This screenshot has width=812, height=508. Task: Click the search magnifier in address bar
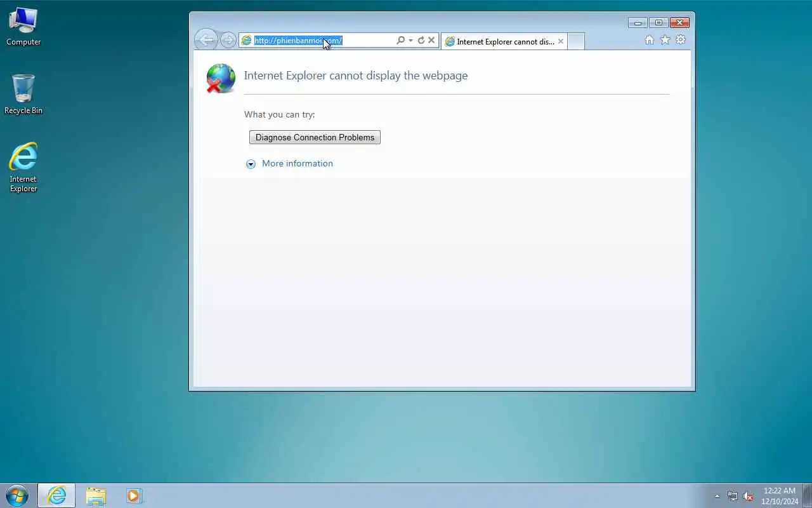click(400, 40)
